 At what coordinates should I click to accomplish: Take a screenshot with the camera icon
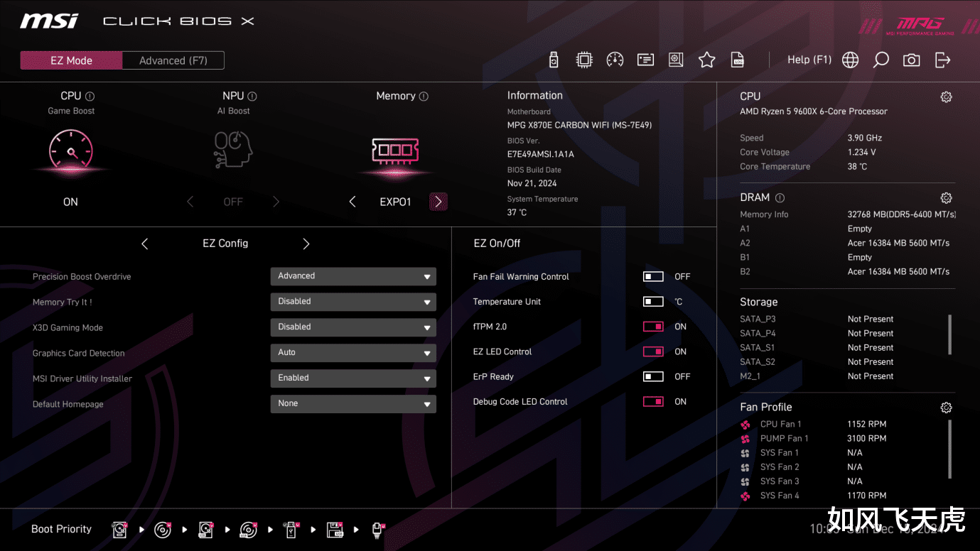(x=911, y=60)
